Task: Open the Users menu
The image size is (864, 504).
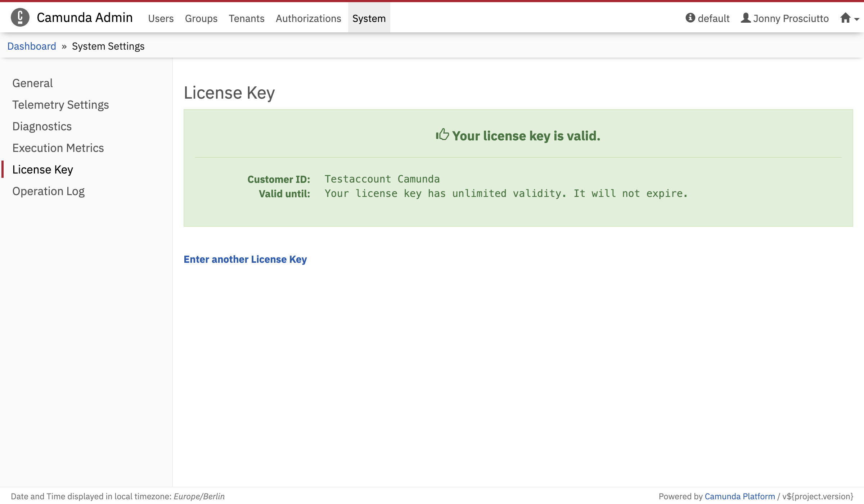Action: pos(161,18)
